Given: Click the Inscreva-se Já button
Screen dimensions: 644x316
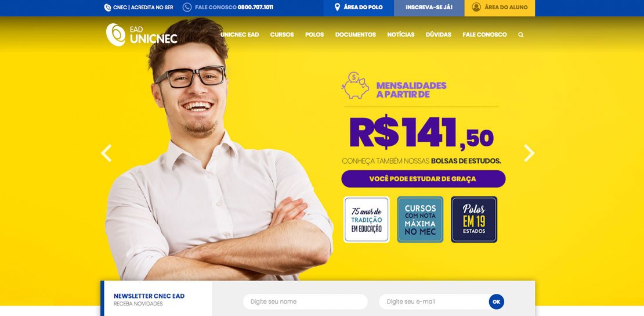Looking at the screenshot, I should [429, 8].
